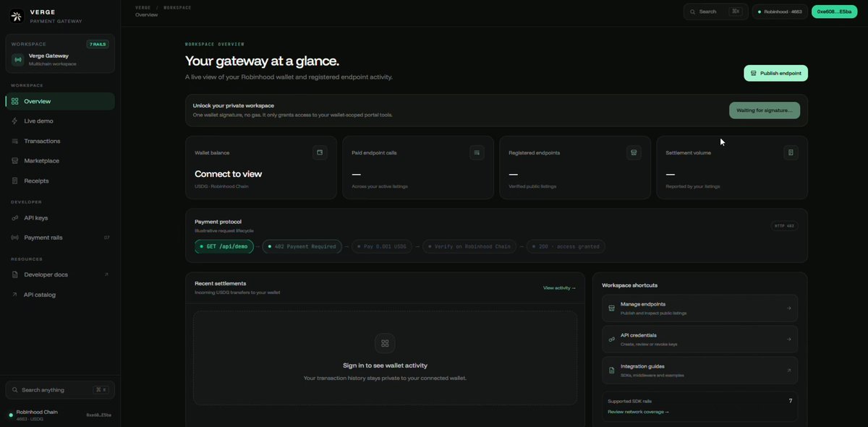The width and height of the screenshot is (868, 427).
Task: Open the Live demo page
Action: click(60, 121)
